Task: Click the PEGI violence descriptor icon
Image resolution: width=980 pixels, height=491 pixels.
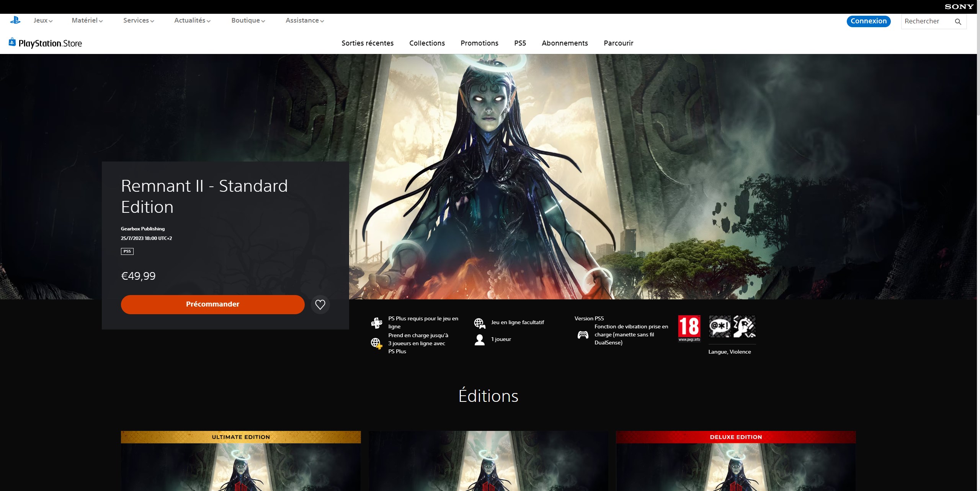Action: click(x=744, y=326)
